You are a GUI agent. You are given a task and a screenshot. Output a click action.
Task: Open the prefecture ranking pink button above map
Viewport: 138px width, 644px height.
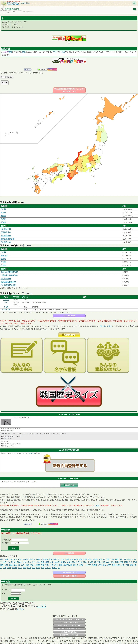coord(69,90)
